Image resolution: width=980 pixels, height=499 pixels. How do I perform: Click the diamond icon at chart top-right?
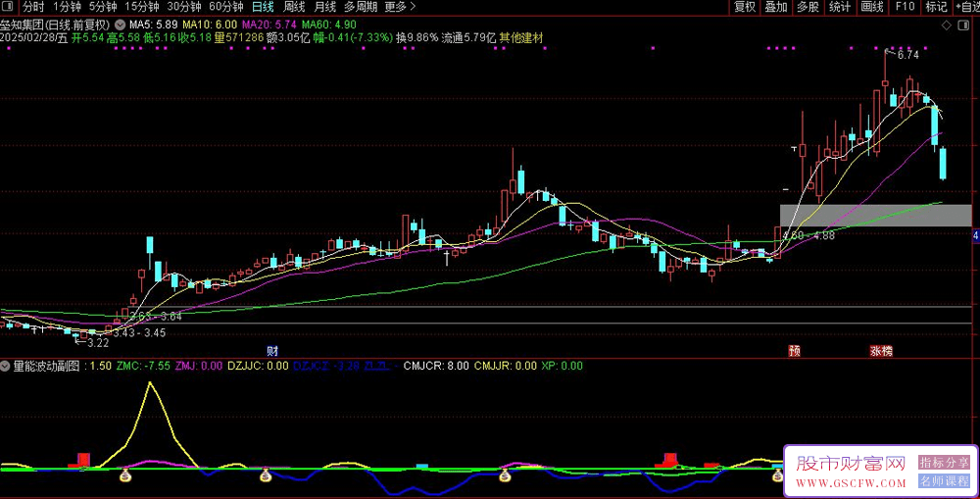coord(945,23)
